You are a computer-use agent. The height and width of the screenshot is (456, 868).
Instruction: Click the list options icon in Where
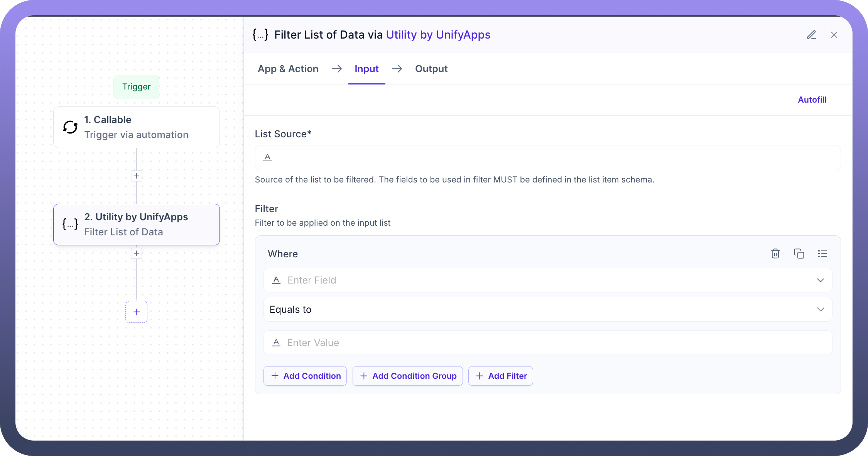pyautogui.click(x=822, y=253)
